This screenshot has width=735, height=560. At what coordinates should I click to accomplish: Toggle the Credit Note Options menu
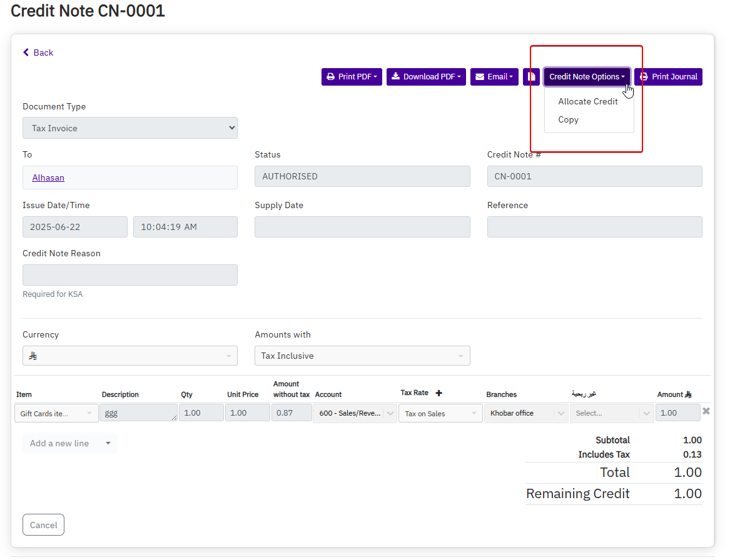587,77
